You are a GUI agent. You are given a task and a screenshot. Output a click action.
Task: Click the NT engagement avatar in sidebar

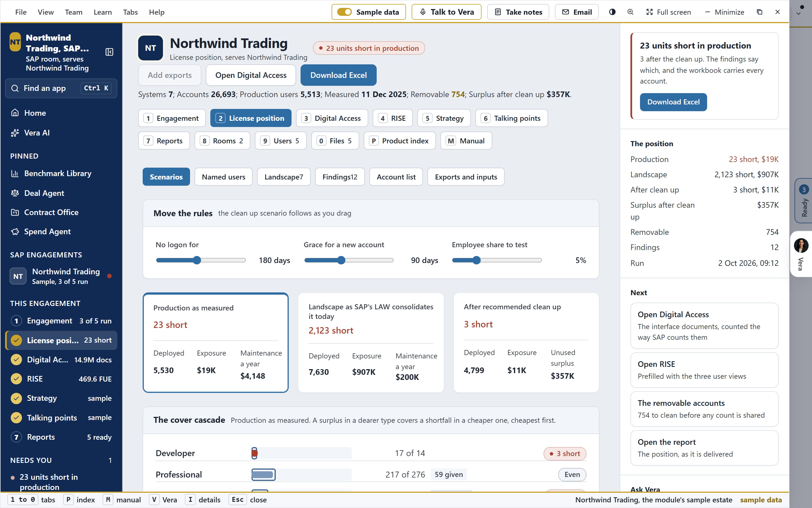18,276
